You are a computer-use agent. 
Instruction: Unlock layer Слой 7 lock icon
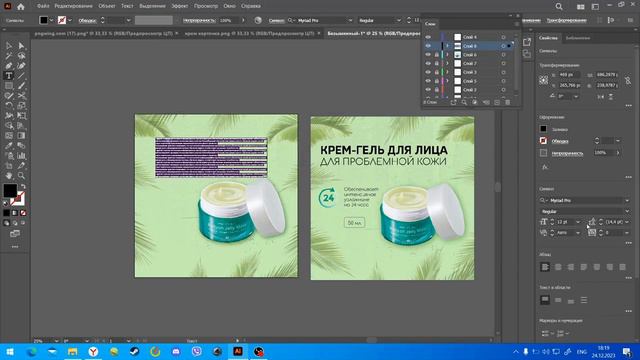click(x=436, y=64)
